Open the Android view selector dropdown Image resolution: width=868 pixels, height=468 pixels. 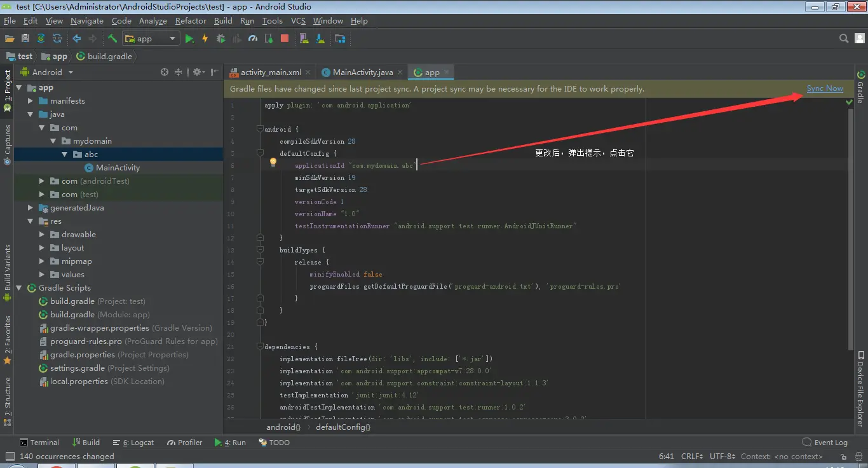click(x=48, y=72)
